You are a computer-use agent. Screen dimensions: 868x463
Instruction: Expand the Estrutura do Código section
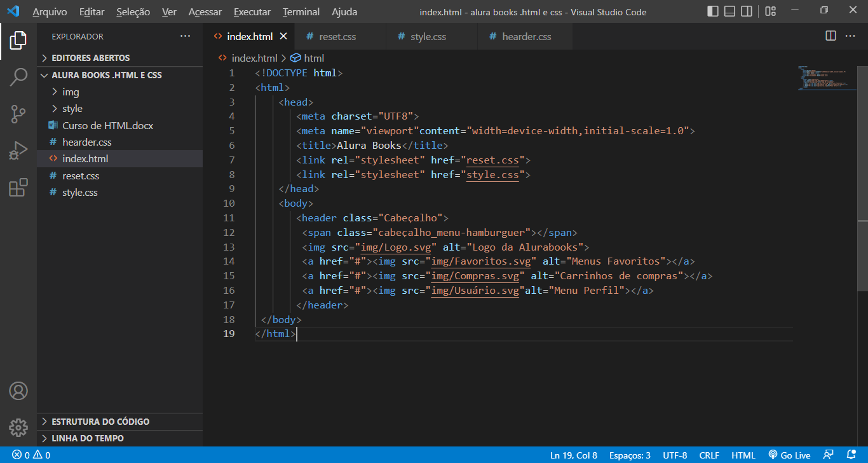(x=119, y=422)
